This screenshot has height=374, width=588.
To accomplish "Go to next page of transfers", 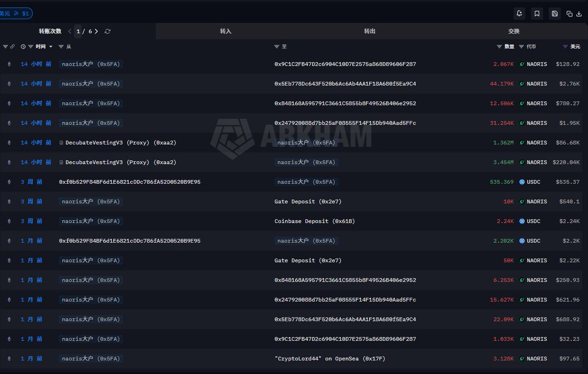I will point(96,31).
